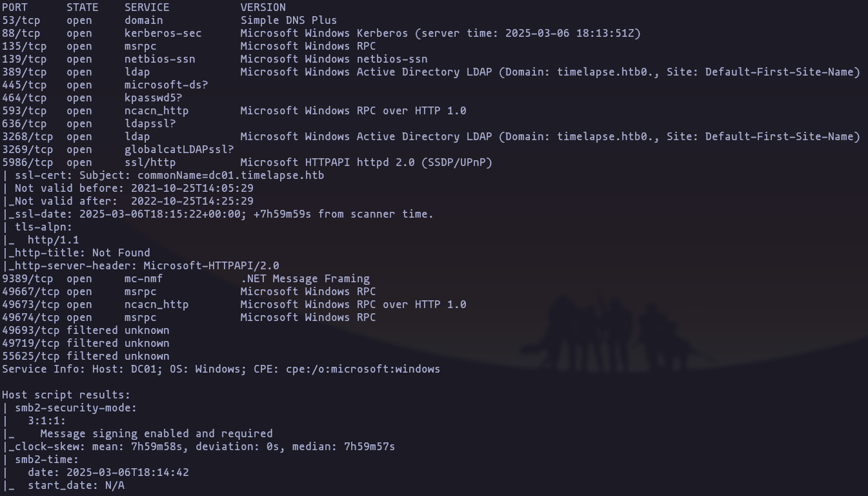
Task: Click the smb2-time date value
Action: (x=128, y=473)
